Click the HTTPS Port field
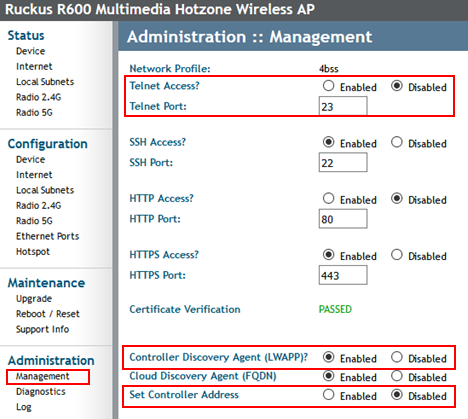The height and width of the screenshot is (419, 468). click(x=343, y=275)
